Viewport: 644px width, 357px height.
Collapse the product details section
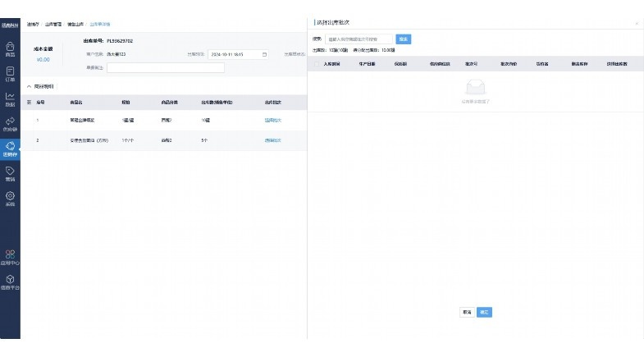tap(30, 87)
